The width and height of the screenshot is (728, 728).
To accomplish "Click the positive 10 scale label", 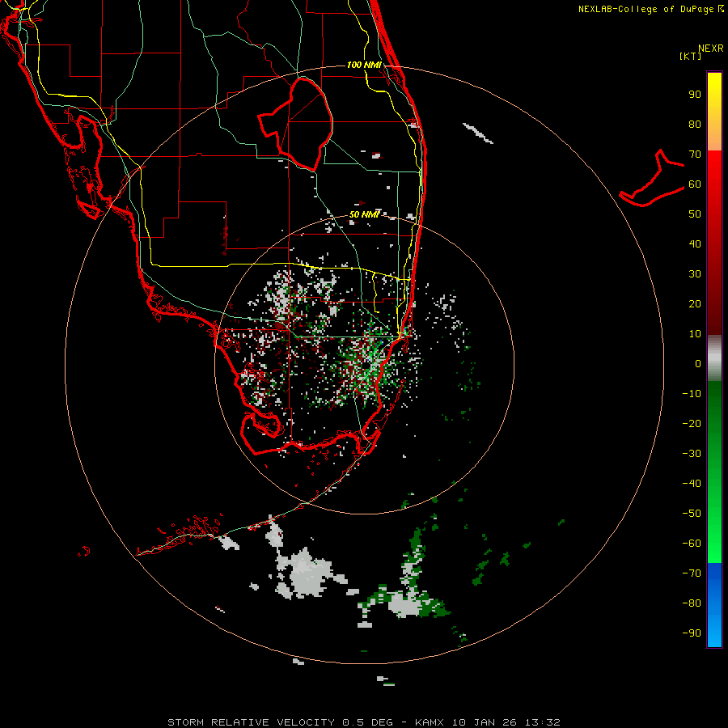I will point(695,334).
